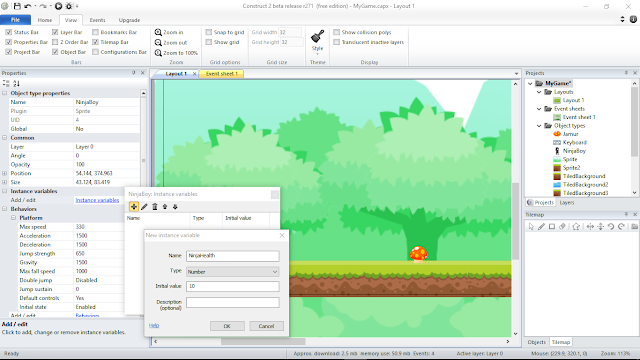
Task: Click the layout vertical scrollbar thumb
Action: pyautogui.click(x=515, y=221)
